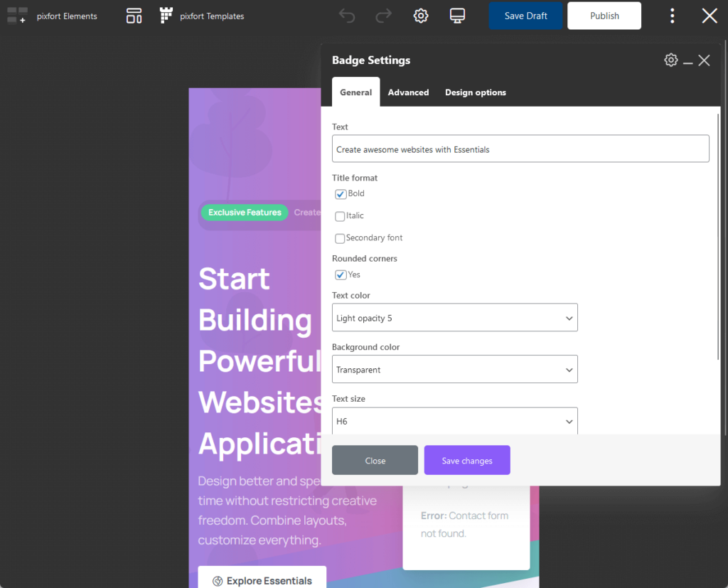Click the gear icon in Badge Settings header
The height and width of the screenshot is (588, 728).
tap(670, 60)
